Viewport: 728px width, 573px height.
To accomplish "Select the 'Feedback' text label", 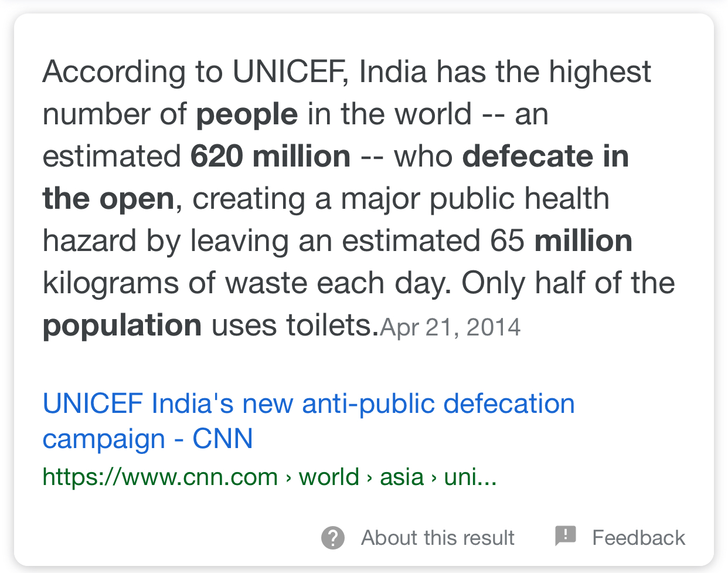I will pyautogui.click(x=638, y=537).
